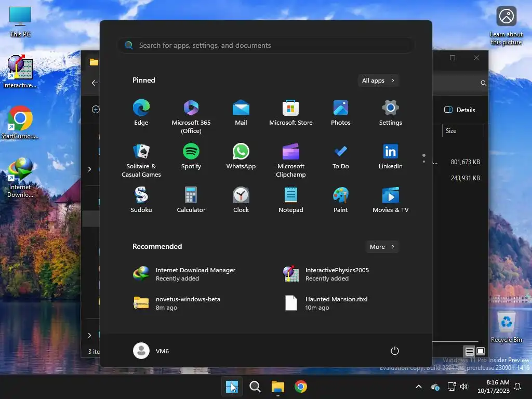Open Notepad

[291, 200]
